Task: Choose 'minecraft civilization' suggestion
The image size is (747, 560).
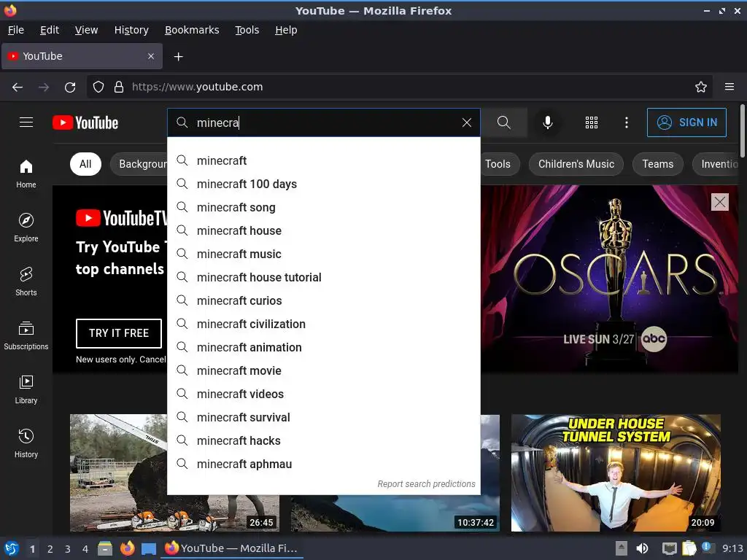Action: pyautogui.click(x=324, y=324)
